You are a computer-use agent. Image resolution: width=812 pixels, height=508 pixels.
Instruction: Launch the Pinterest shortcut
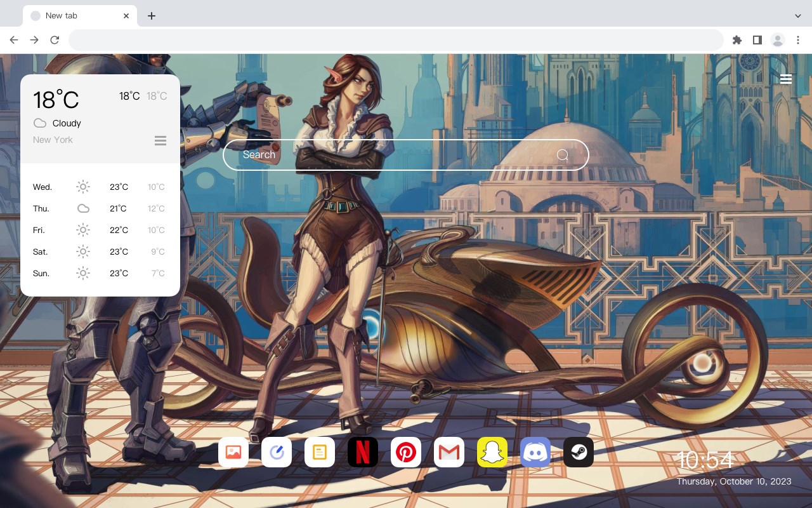406,452
